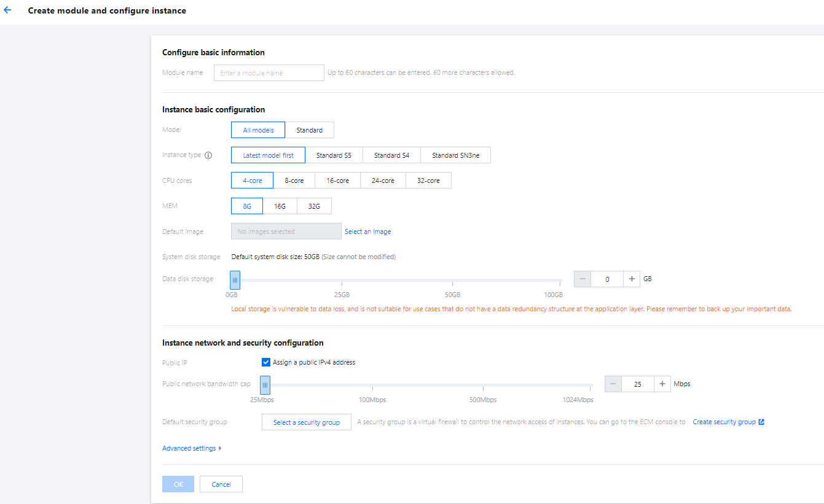Viewport: 824px width, 504px height.
Task: Click the OK button
Action: (x=178, y=484)
